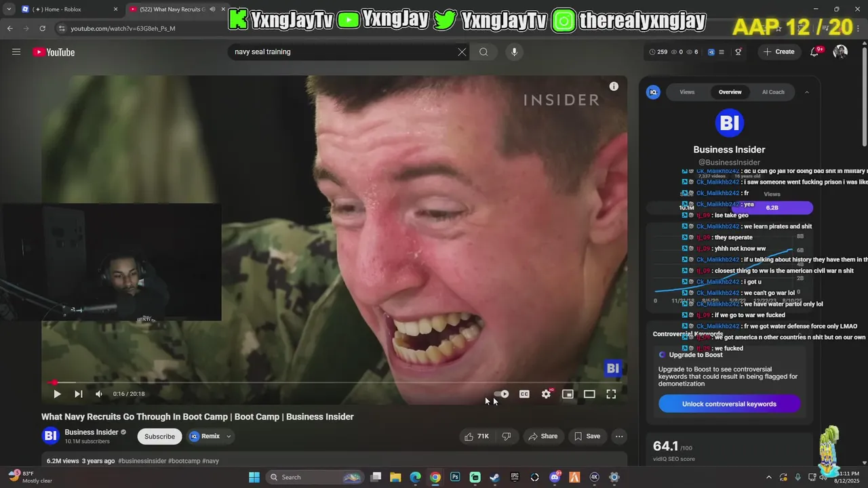Open the YouTube hamburger guide menu

coord(16,52)
